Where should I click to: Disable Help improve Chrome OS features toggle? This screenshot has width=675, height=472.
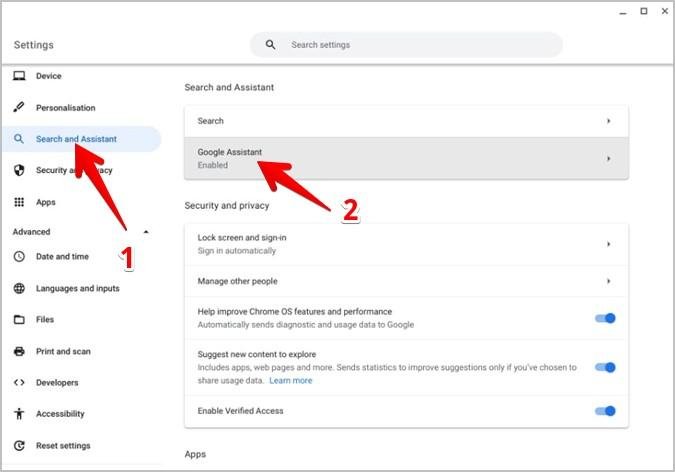tap(605, 318)
